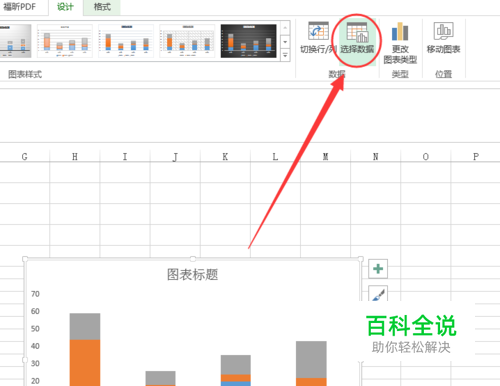Select column header H

coord(75,156)
